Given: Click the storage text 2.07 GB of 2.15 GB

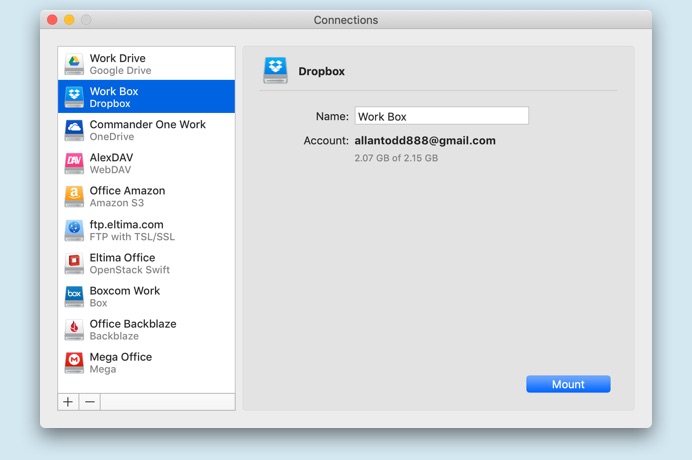Looking at the screenshot, I should coord(396,158).
